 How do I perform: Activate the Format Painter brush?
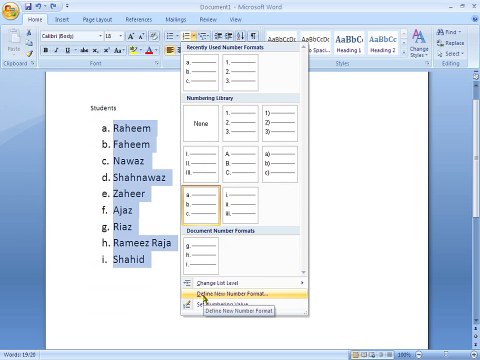[x=29, y=53]
